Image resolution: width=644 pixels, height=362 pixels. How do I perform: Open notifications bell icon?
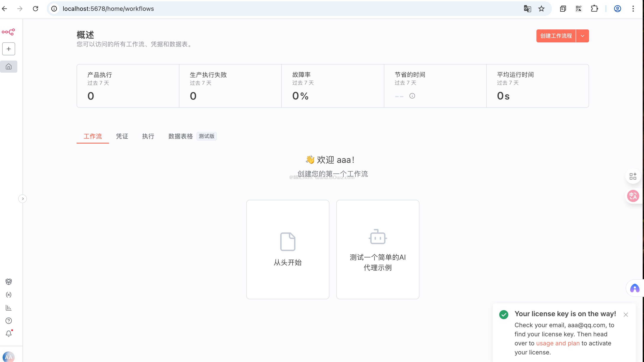(x=9, y=333)
